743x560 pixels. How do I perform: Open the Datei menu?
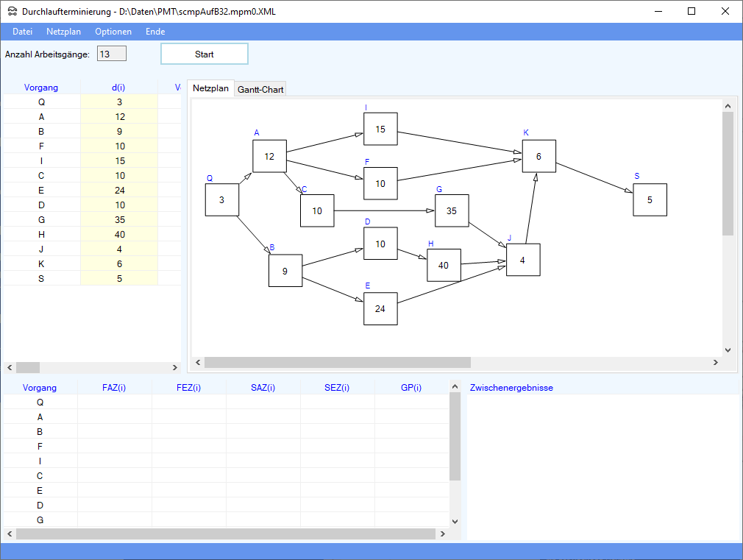(x=23, y=32)
